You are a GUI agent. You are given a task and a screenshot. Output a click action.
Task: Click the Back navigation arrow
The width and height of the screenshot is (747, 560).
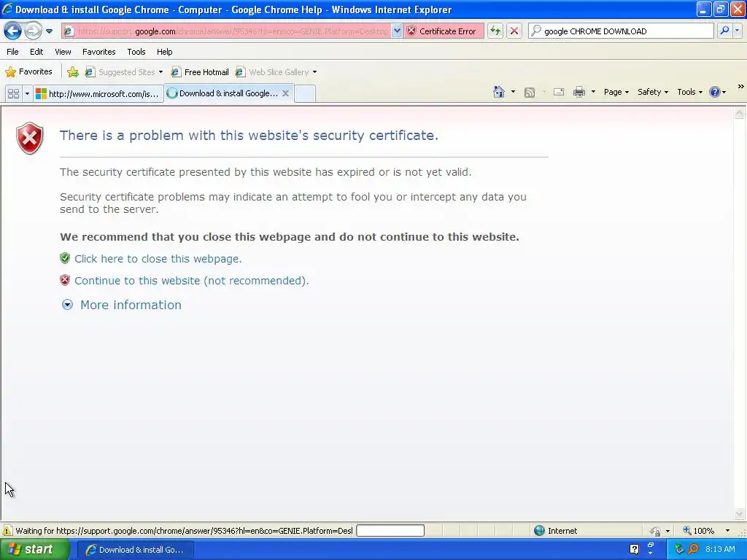[x=12, y=31]
